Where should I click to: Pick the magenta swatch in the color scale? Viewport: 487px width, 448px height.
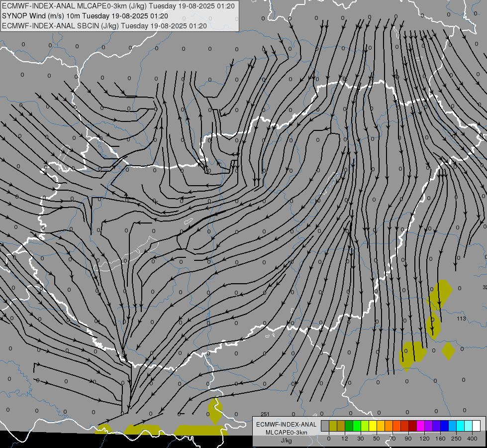pos(421,426)
